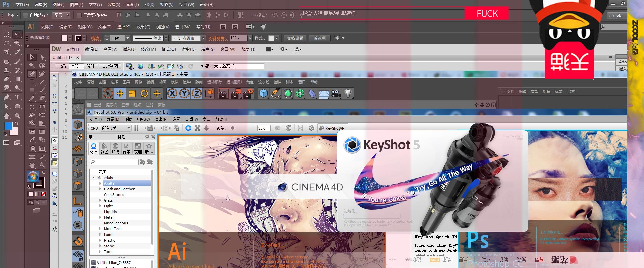Refresh the KeyShot view with blue arrow
644x268 pixels.
pos(188,128)
